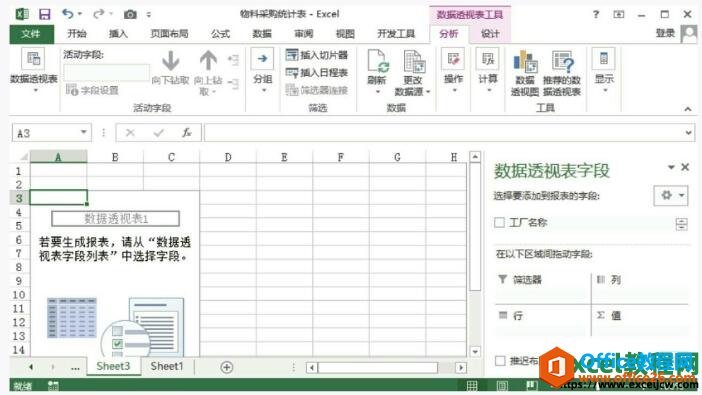
Task: Show more sheet tabs with the ellipsis
Action: pos(75,368)
